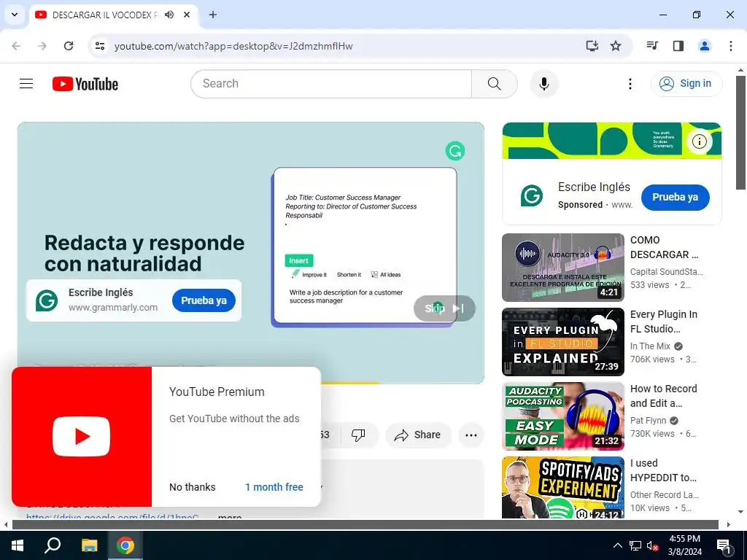Open YouTube settings three-dot menu
Screen dimensions: 747x560
coord(630,84)
